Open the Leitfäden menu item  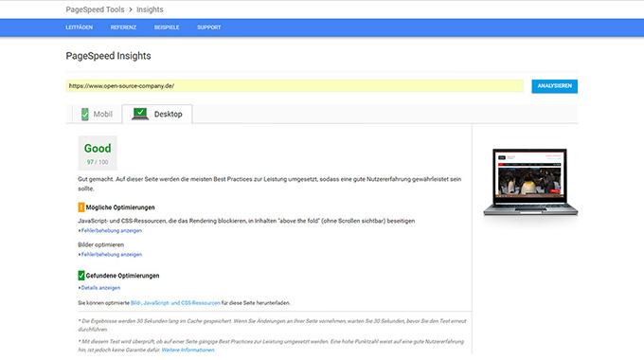tap(80, 27)
